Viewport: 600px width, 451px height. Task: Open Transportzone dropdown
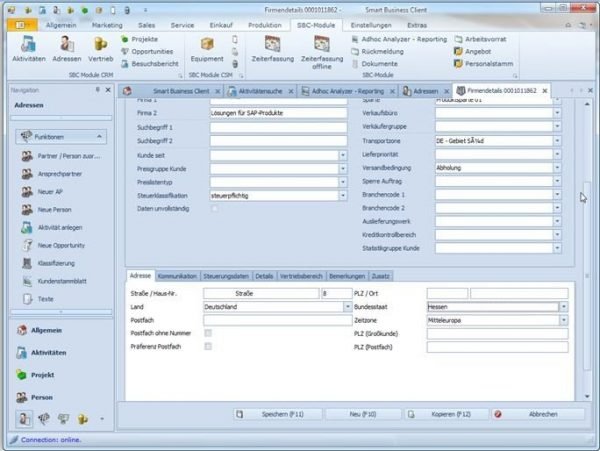(x=557, y=141)
